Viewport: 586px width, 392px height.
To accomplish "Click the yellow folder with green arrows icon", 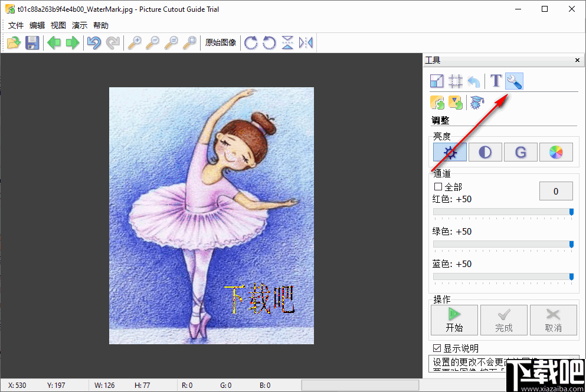I will pyautogui.click(x=437, y=103).
